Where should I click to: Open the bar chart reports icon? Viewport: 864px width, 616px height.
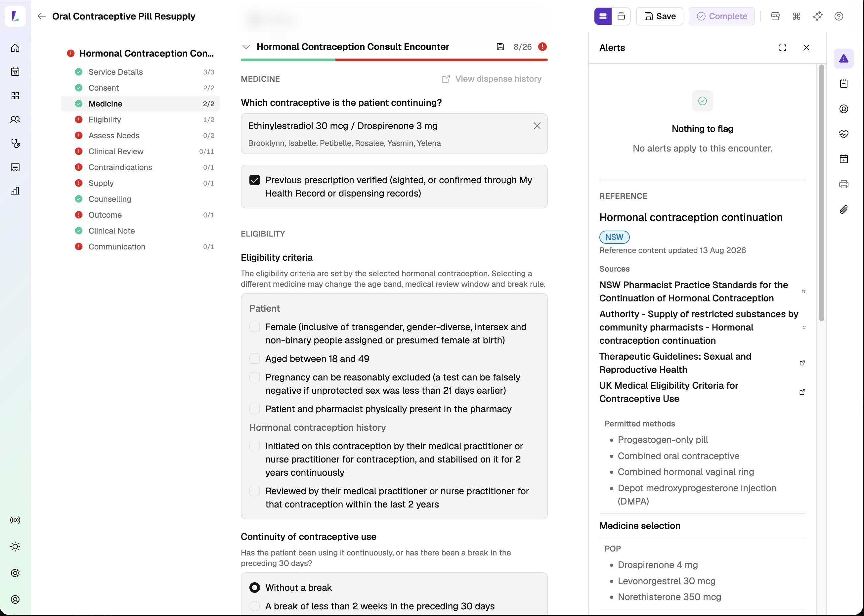[15, 191]
